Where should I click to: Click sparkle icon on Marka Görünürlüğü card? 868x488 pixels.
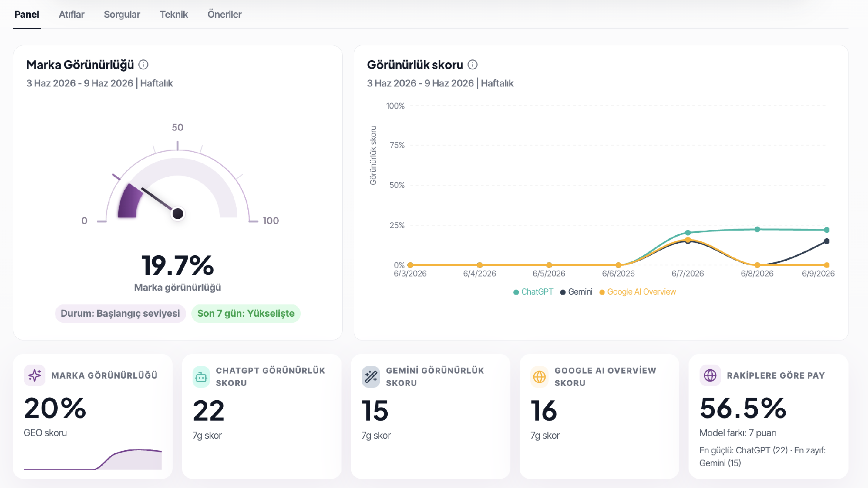(35, 375)
